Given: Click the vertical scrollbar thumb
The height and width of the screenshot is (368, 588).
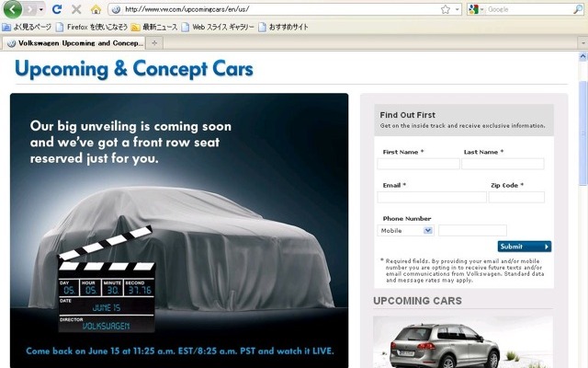Looking at the screenshot, I should 583,132.
